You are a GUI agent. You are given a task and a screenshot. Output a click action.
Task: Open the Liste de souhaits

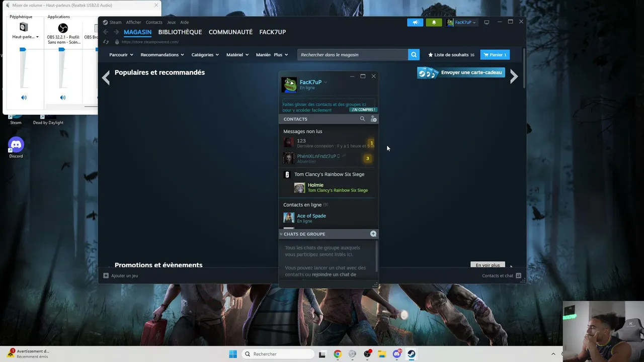point(451,55)
